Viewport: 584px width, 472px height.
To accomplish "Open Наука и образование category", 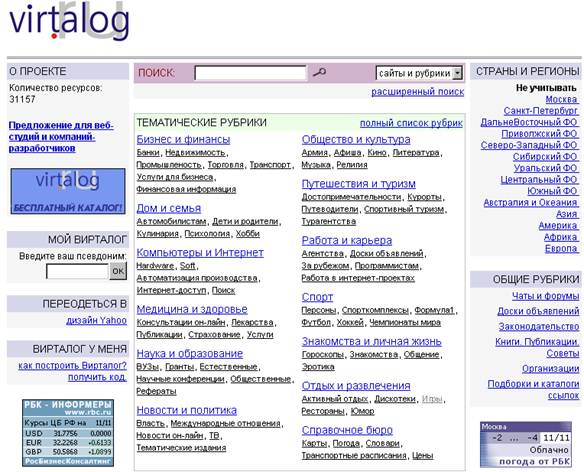I will click(190, 353).
